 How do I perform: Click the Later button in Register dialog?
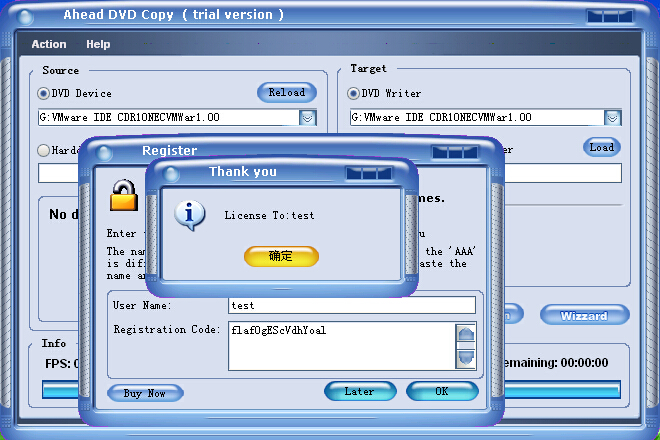coord(360,391)
